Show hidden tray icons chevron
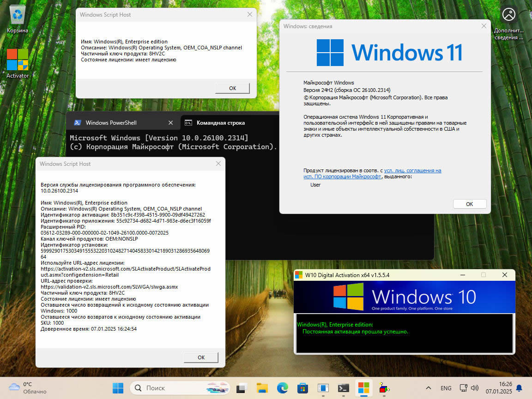This screenshot has width=532, height=399. coord(429,388)
